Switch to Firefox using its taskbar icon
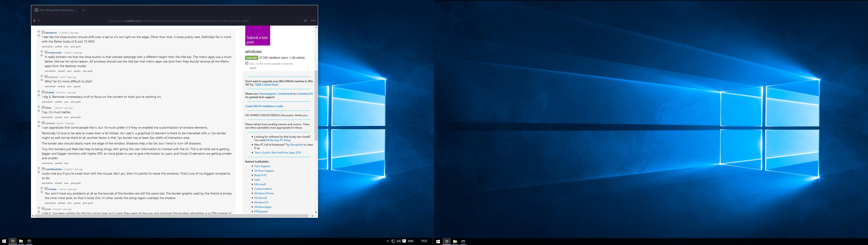 pos(13,241)
